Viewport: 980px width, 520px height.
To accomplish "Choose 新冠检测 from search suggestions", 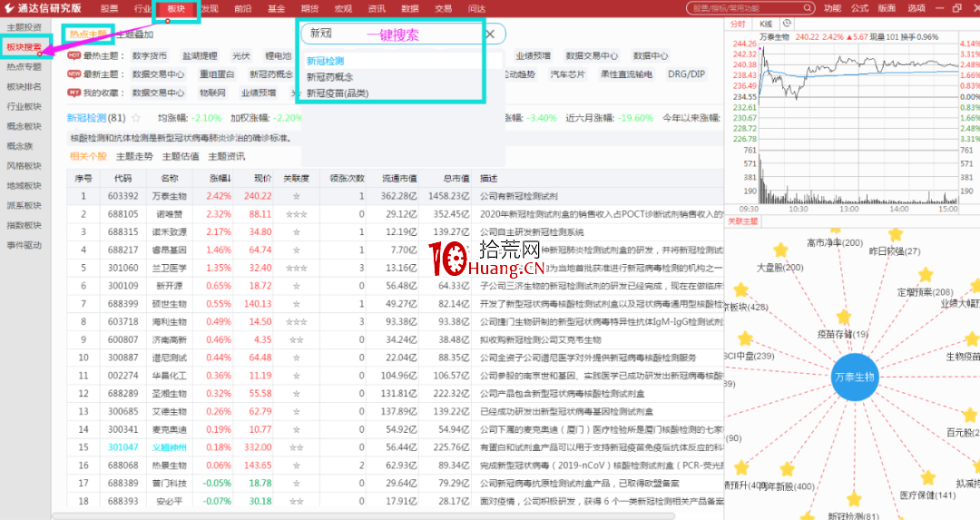I will coord(325,61).
